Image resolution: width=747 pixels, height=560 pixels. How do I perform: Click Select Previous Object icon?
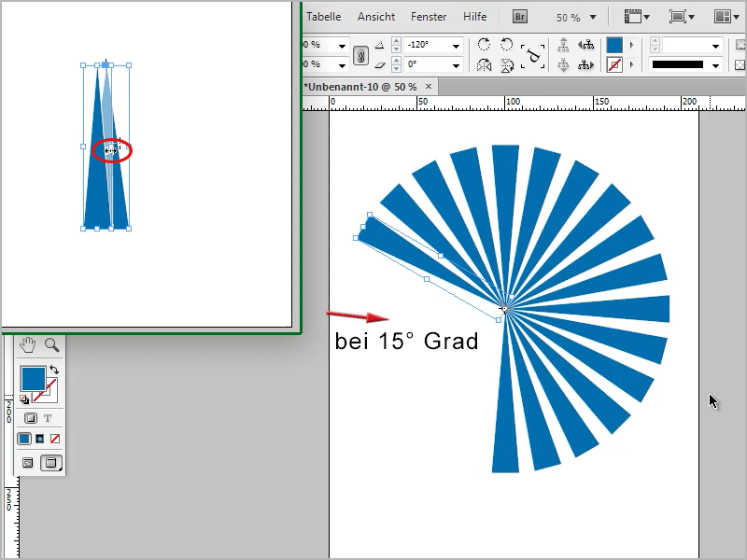[586, 45]
